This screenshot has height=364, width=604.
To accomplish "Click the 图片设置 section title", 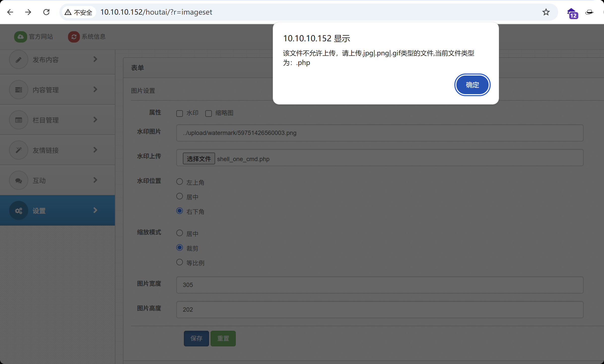I will [x=143, y=91].
